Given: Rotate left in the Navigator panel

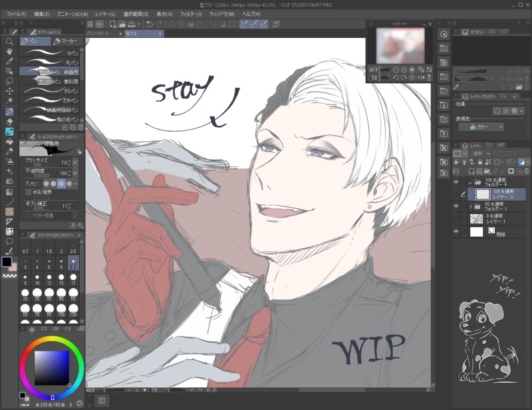Looking at the screenshot, I should [x=396, y=77].
